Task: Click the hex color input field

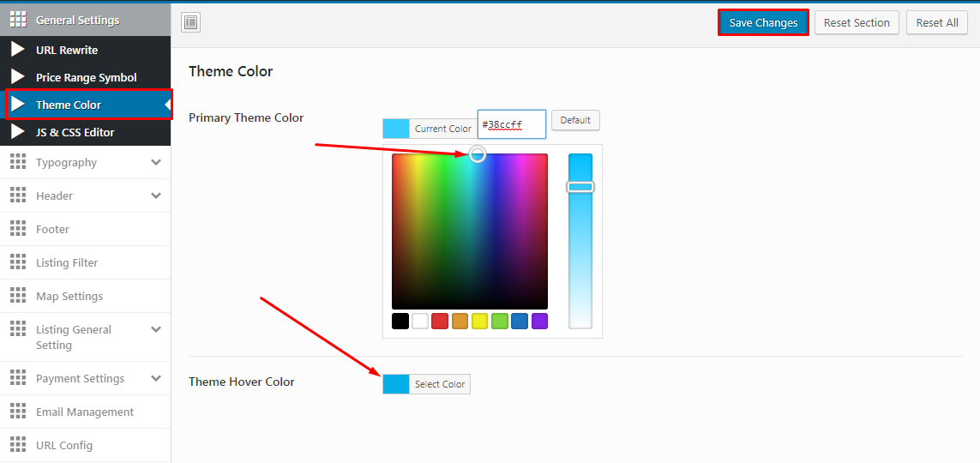Action: [511, 124]
